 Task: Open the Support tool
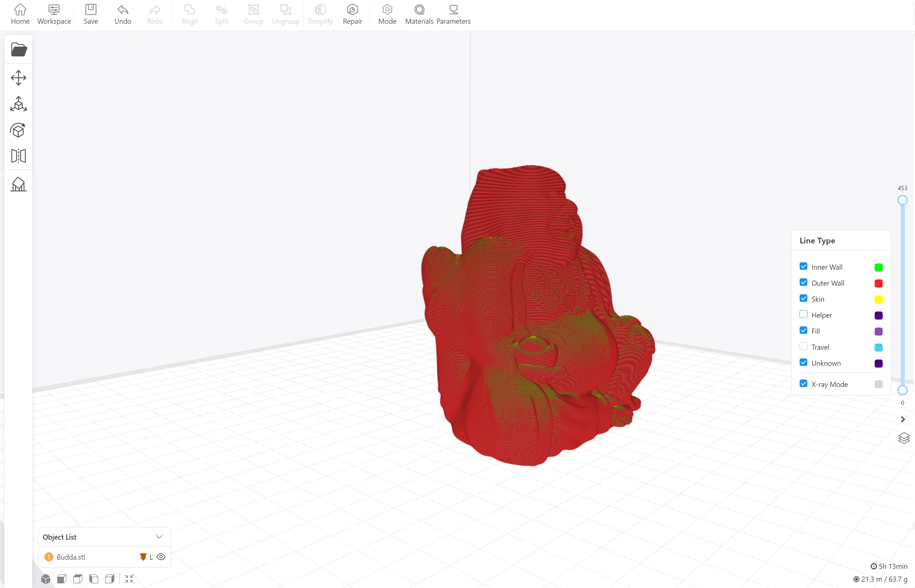click(18, 184)
